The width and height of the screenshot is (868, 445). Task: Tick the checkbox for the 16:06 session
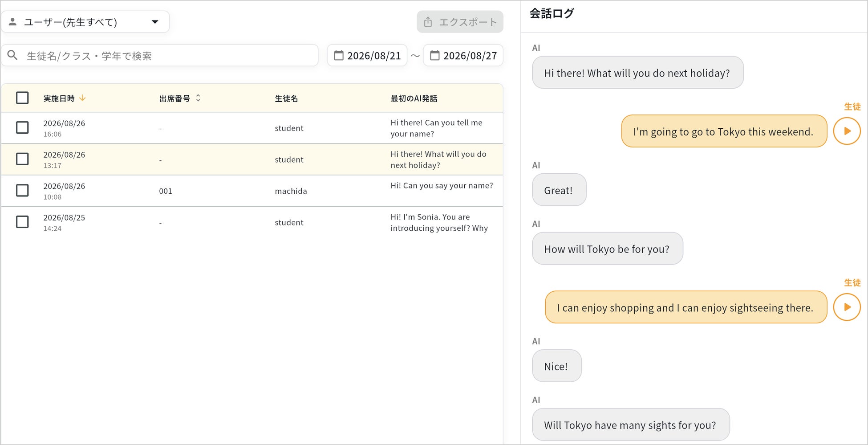(22, 128)
